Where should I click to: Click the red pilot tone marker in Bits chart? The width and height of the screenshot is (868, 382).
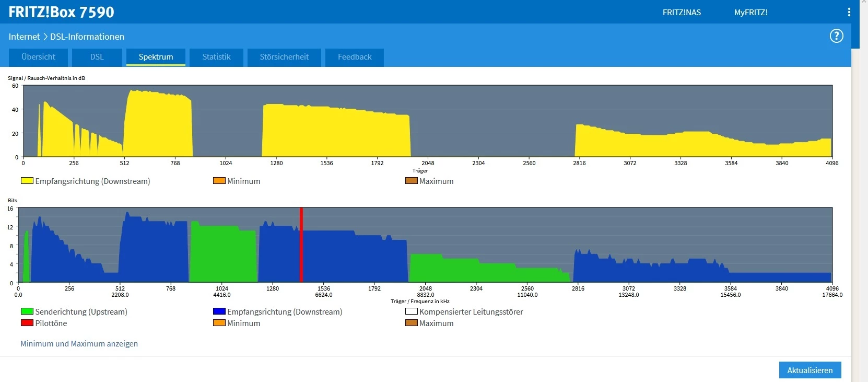coord(301,245)
